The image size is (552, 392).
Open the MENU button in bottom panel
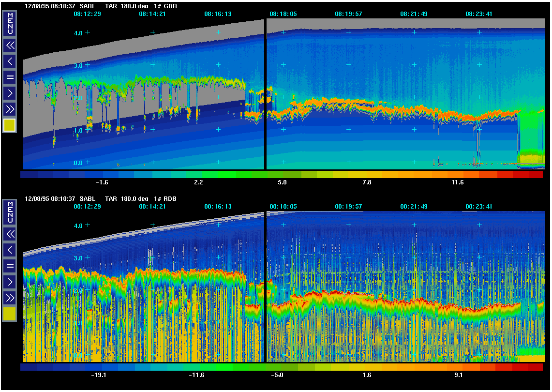tap(10, 212)
